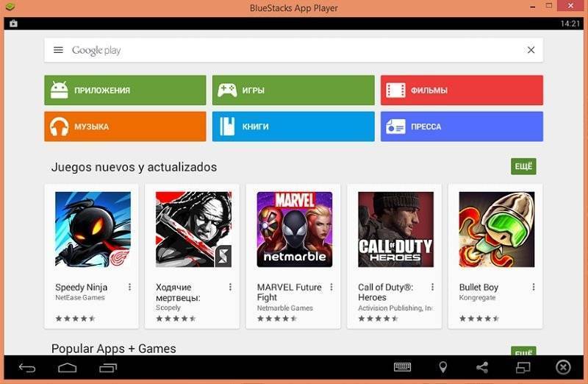Click the Google play search field
This screenshot has height=384, width=588.
(293, 50)
